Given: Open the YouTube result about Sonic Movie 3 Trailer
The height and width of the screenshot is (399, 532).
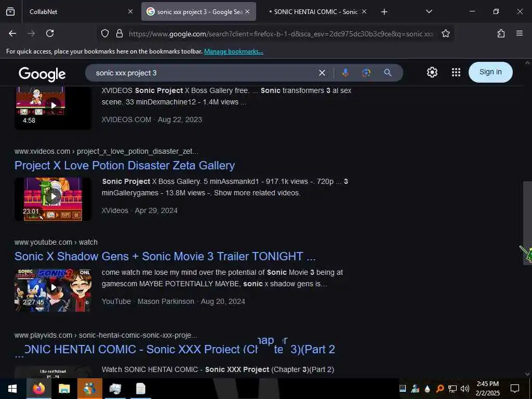Looking at the screenshot, I should click(165, 256).
